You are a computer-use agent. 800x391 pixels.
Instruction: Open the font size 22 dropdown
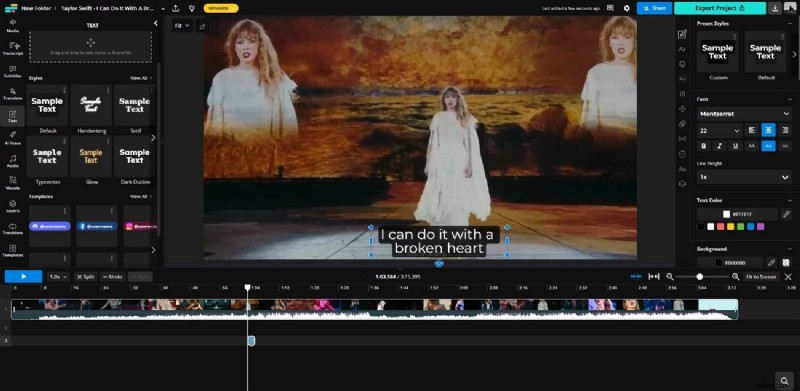(x=719, y=131)
